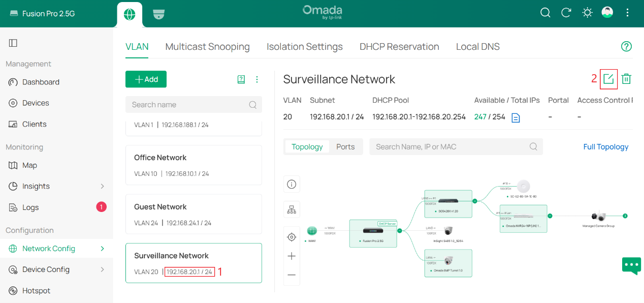Select the Fusion Pro 2.5G device header

point(42,14)
